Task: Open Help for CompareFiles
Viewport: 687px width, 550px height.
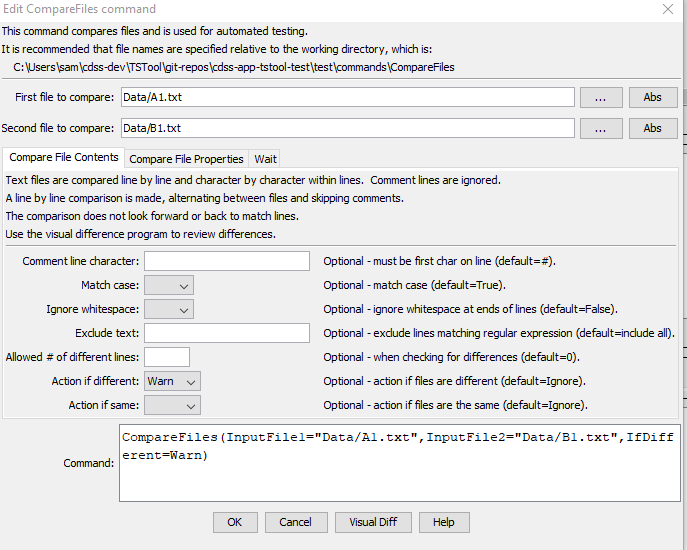Action: point(444,522)
